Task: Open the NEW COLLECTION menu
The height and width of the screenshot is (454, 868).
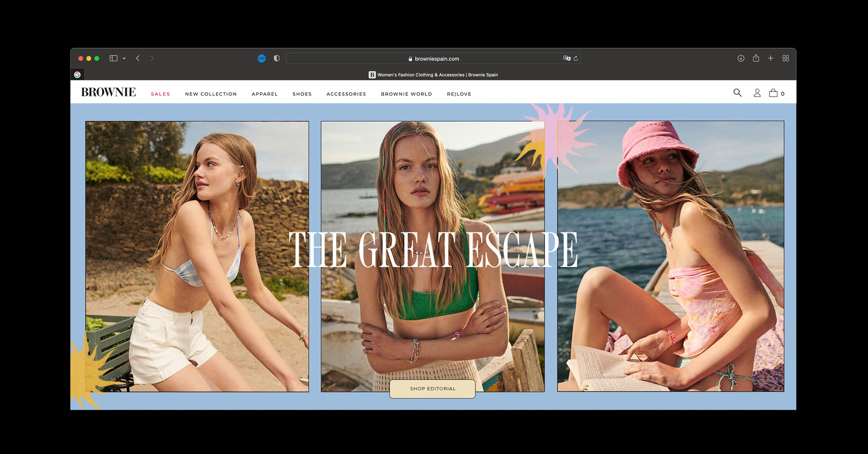Action: pos(211,94)
